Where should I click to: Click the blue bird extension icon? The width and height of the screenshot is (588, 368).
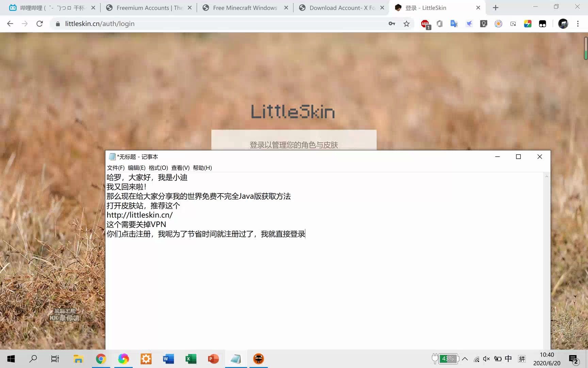point(469,24)
